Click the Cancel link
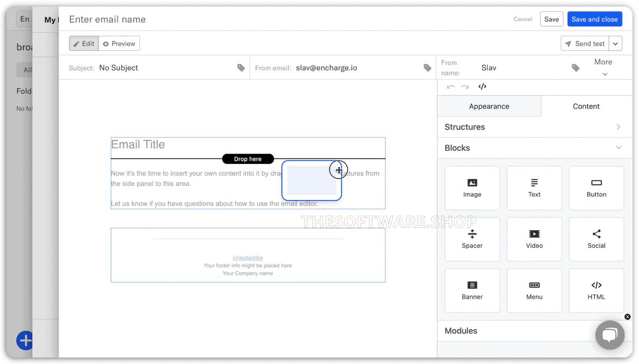This screenshot has height=364, width=639. coord(522,19)
